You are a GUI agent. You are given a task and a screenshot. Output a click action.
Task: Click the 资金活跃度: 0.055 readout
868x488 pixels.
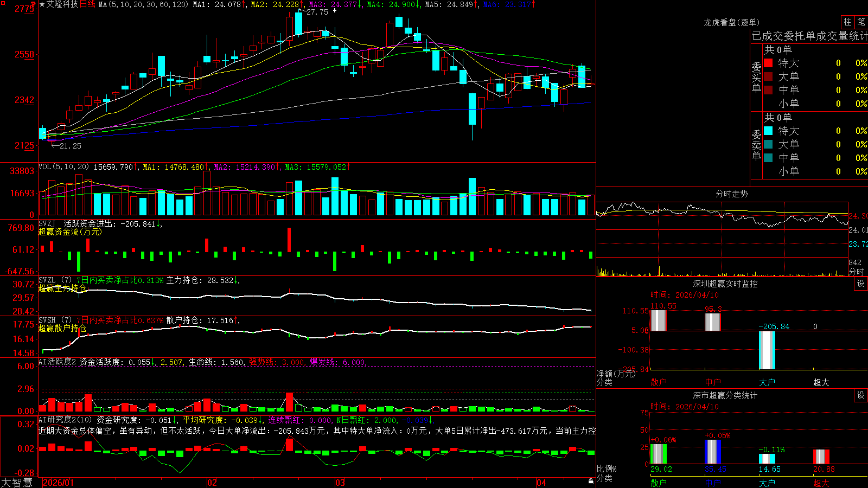tap(115, 362)
